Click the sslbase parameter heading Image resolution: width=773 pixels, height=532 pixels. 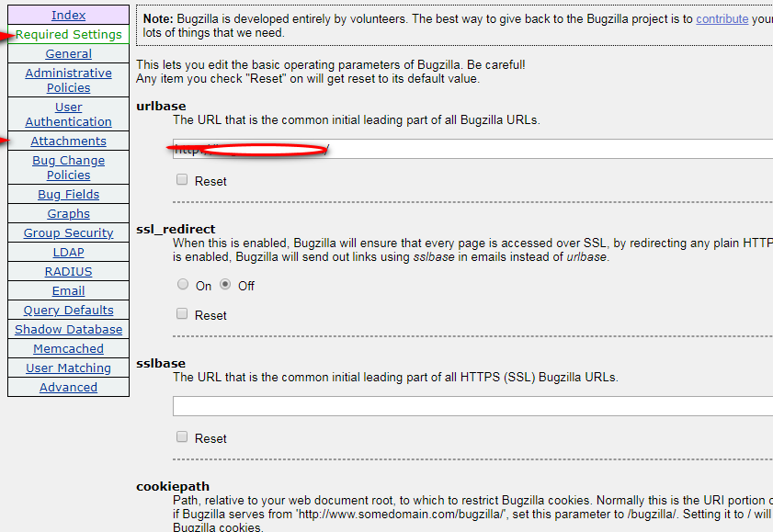point(161,364)
